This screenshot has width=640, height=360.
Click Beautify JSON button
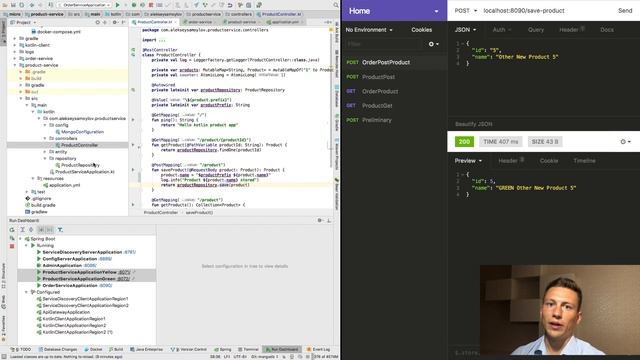pos(473,124)
